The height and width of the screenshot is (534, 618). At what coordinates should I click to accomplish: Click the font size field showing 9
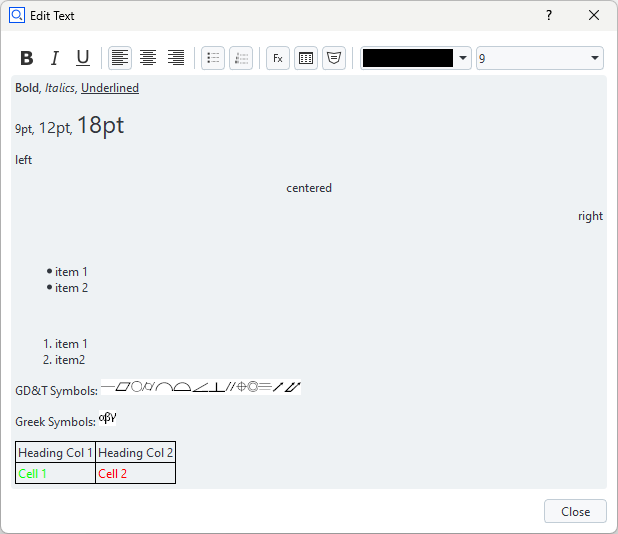(530, 58)
